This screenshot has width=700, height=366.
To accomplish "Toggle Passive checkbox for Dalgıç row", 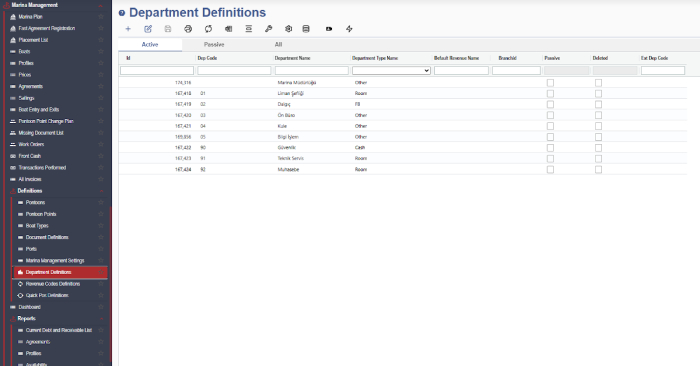I will [x=550, y=104].
